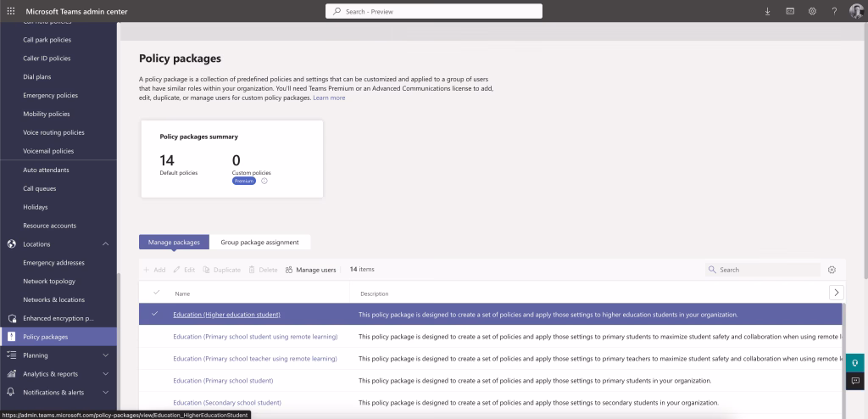Screen dimensions: 868x419
Task: Click the Policy packages sidebar icon
Action: tap(12, 337)
